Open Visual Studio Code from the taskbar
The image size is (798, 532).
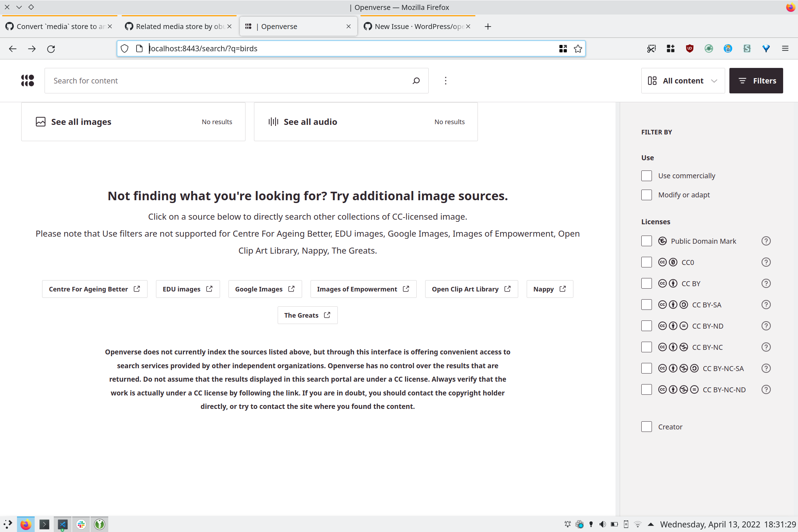click(x=63, y=524)
